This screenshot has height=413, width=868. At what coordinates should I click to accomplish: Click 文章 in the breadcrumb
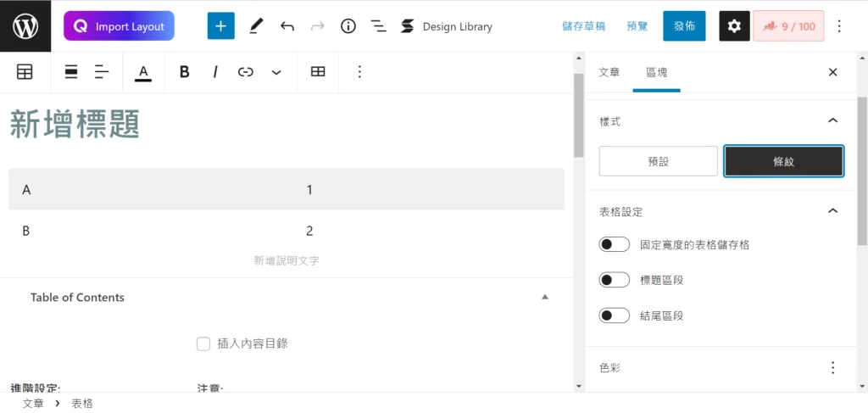[33, 404]
